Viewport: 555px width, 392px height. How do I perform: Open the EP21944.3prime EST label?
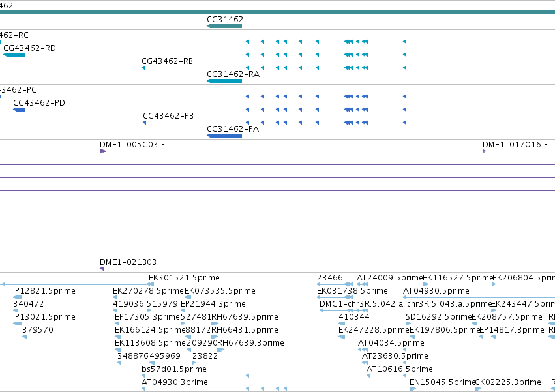(x=213, y=304)
